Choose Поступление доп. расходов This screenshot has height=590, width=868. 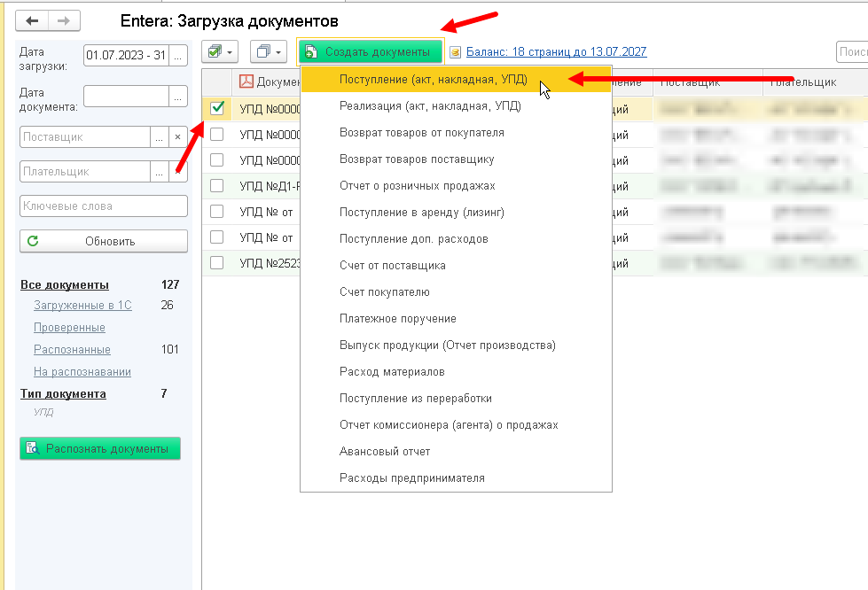point(456,239)
